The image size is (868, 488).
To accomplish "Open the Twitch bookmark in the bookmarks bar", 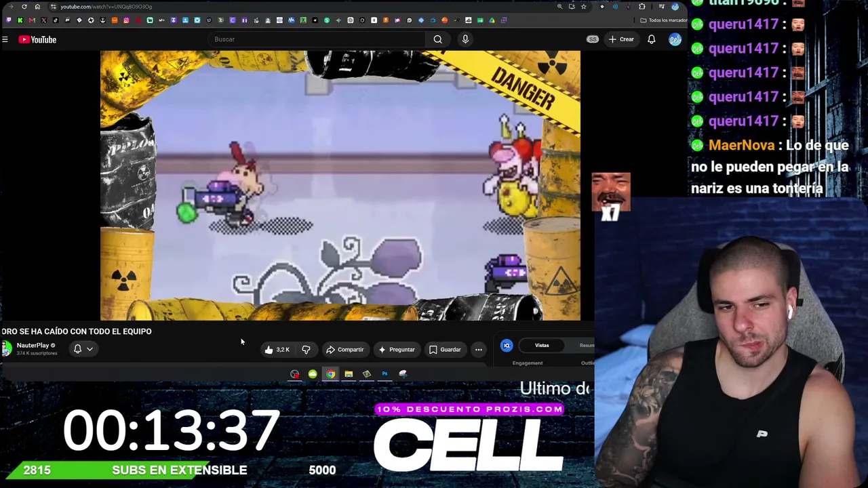I will coord(8,20).
